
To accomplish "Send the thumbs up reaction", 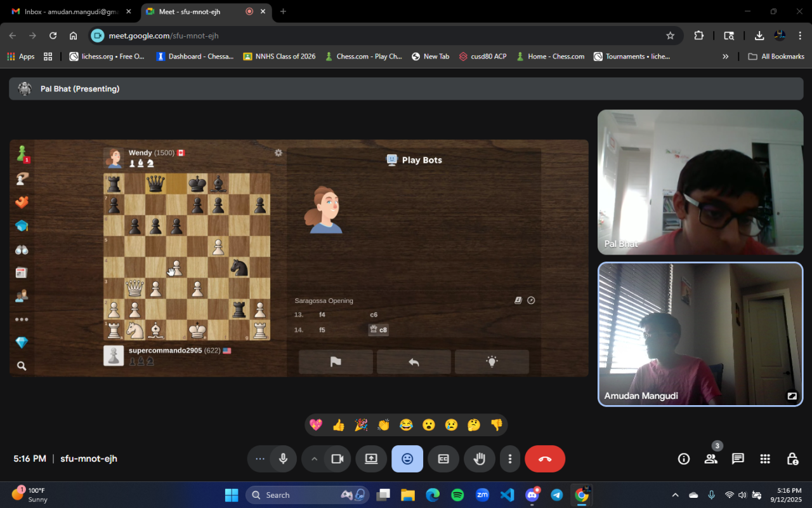I will [x=339, y=425].
